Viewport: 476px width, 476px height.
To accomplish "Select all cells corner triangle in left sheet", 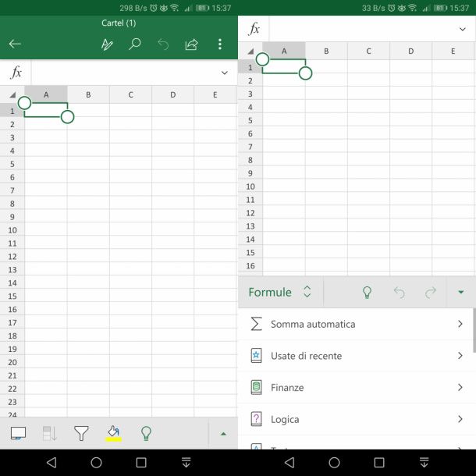I will [12, 94].
